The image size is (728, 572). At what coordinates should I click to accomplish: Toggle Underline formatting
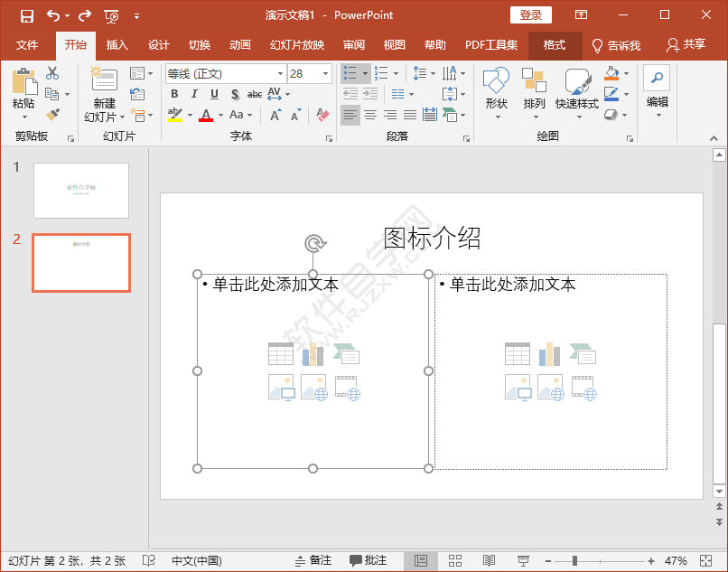[x=214, y=94]
